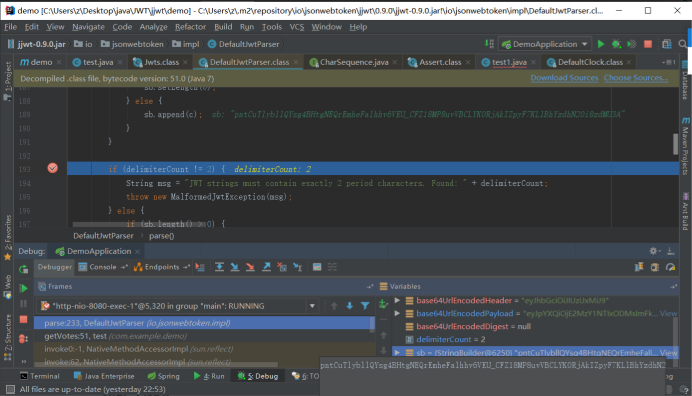
Task: Show hidden editor tabs dropdown
Action: click(x=669, y=62)
